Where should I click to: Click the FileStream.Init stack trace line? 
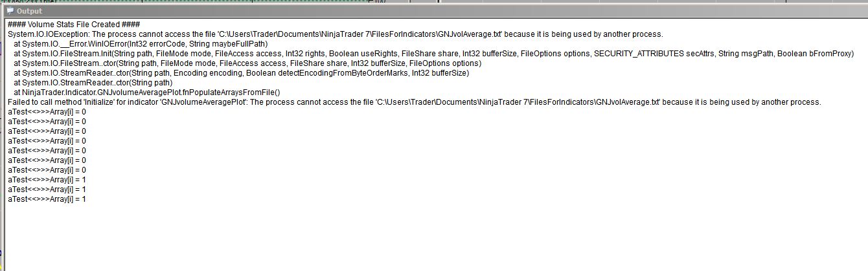(434, 54)
